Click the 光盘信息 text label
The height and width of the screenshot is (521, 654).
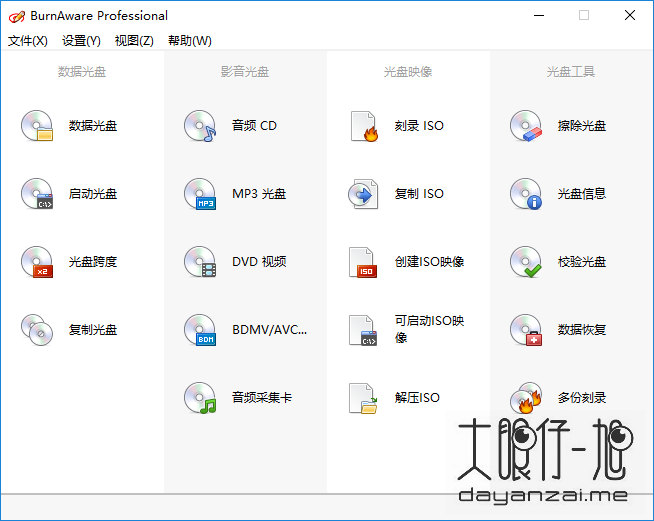582,194
